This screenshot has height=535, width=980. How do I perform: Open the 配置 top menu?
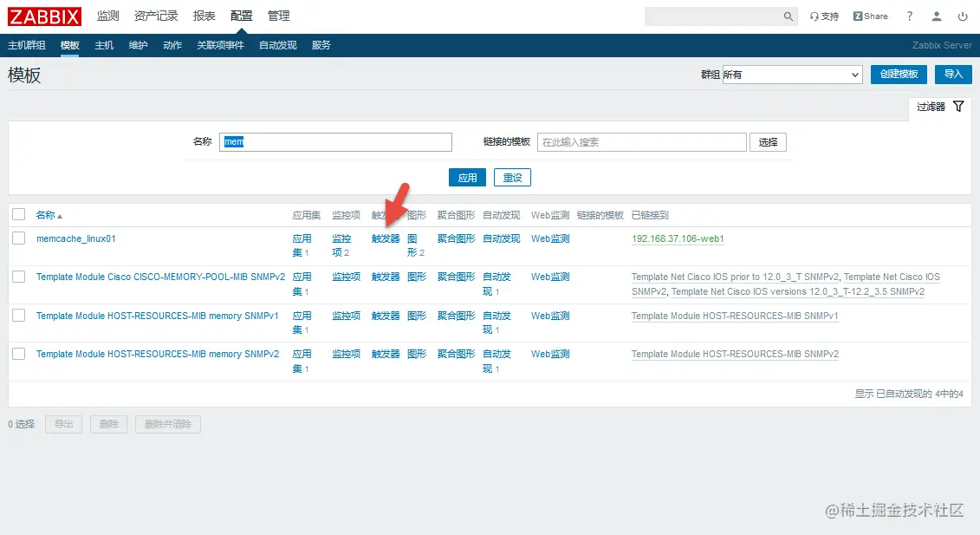tap(241, 16)
